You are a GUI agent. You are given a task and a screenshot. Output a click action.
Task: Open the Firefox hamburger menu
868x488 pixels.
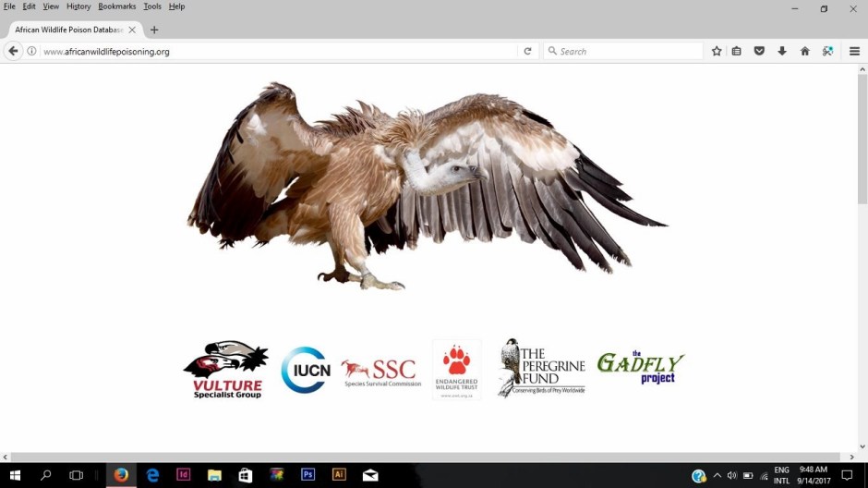coord(854,52)
